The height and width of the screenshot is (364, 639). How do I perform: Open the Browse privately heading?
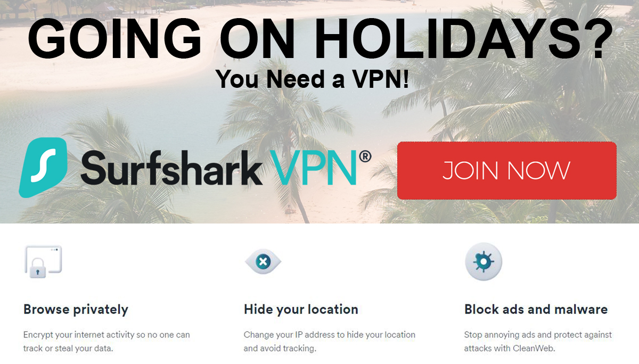click(x=76, y=309)
